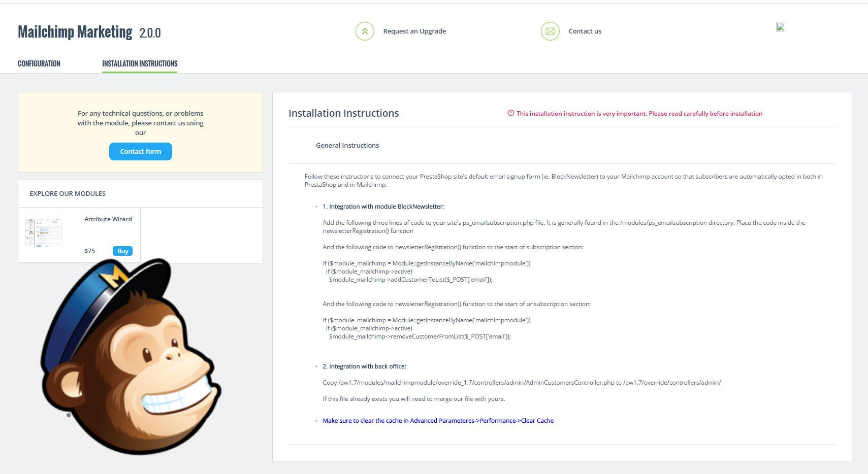
Task: Click the Contact us envelope icon
Action: coord(550,31)
